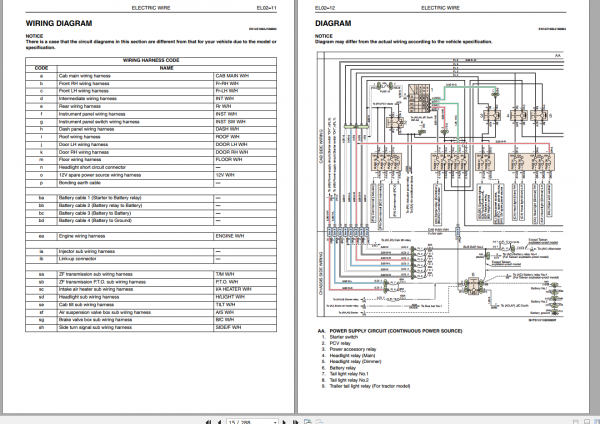Select 'Side turn signal sub wiring harness' row
The height and width of the screenshot is (424, 600).
point(151,328)
